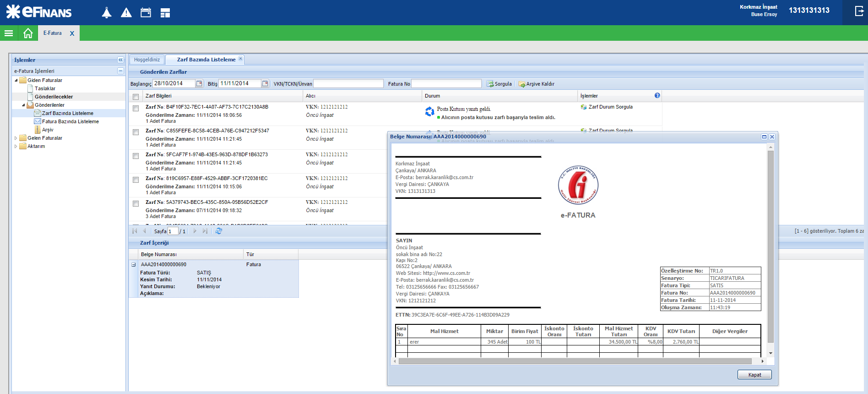Click the e-FATURA Gelir İdaresi logo
This screenshot has width=868, height=394.
[578, 185]
